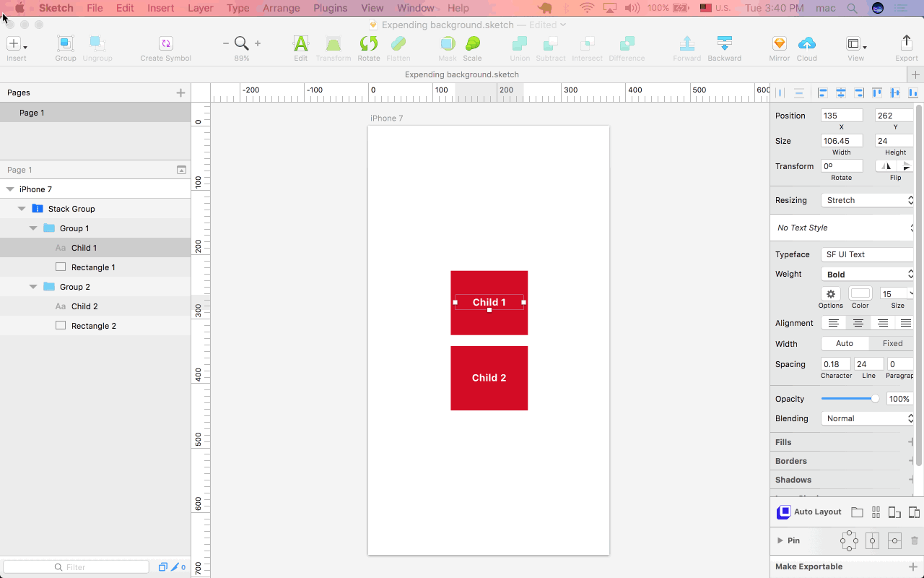Click the text Color swatch
Screen dimensions: 924x578
tap(860, 293)
